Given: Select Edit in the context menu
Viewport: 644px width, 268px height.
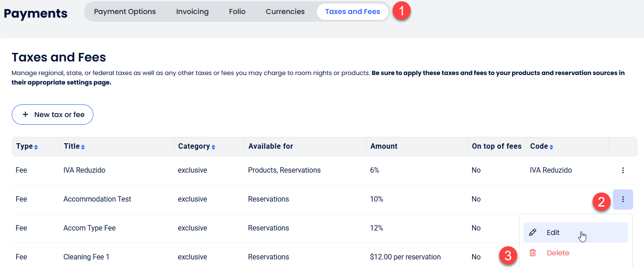Looking at the screenshot, I should tap(553, 233).
